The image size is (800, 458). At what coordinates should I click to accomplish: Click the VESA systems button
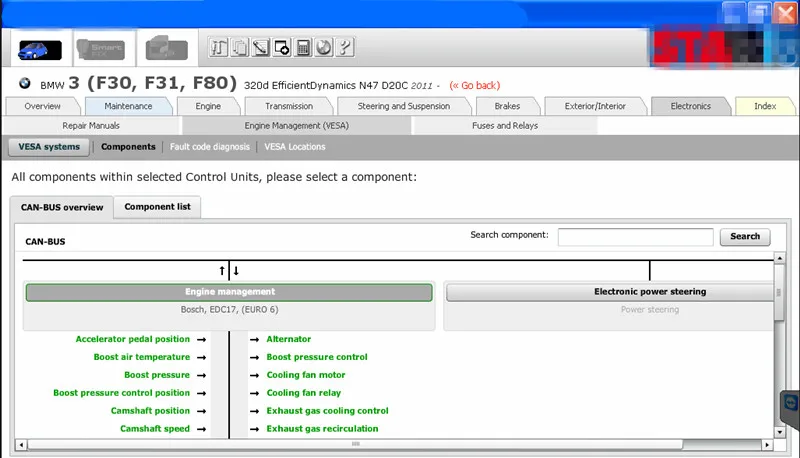49,147
